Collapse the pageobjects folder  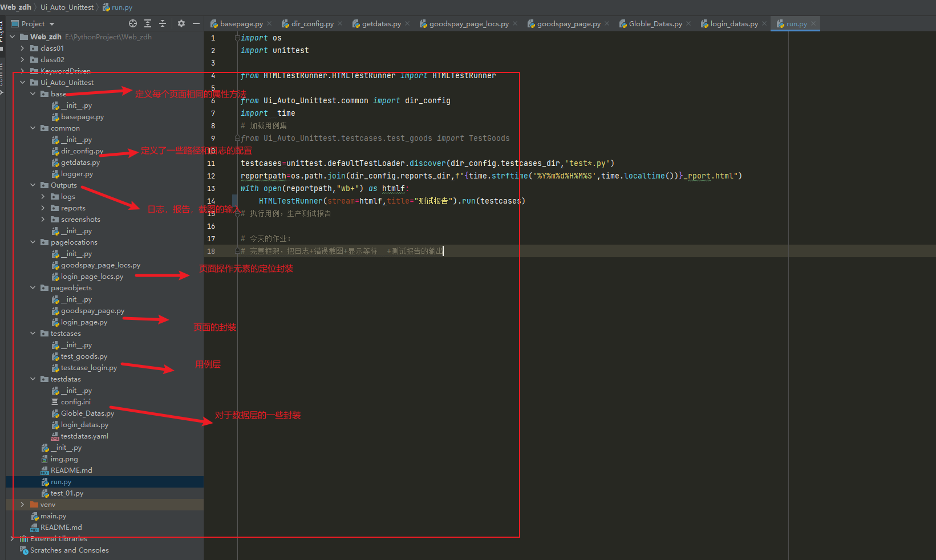click(33, 288)
